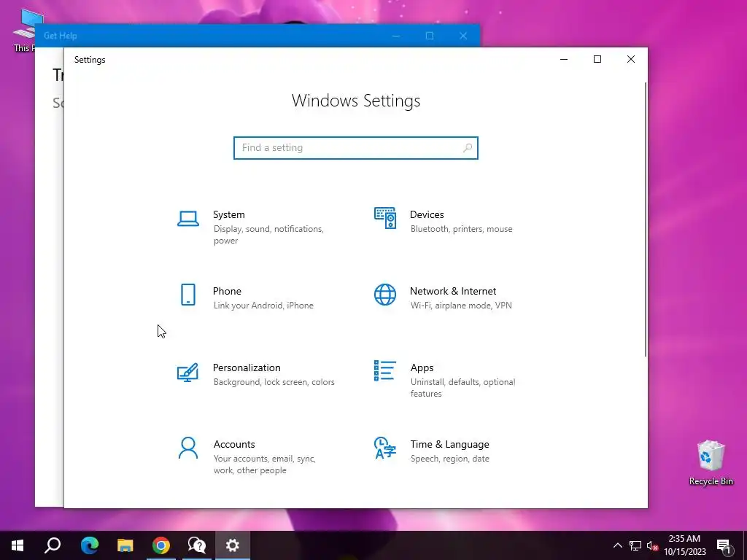Open the Devices keyboard and speaker icon
Image resolution: width=747 pixels, height=560 pixels.
(385, 218)
